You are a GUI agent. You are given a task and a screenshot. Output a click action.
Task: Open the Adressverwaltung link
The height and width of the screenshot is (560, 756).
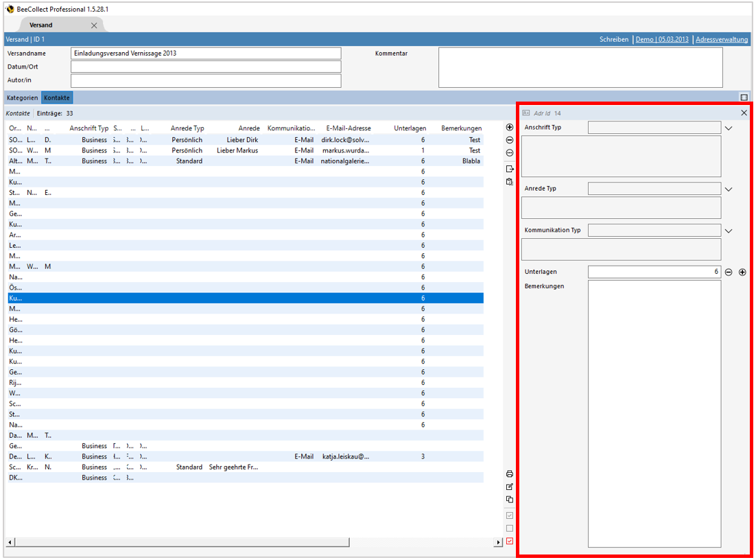tap(721, 40)
